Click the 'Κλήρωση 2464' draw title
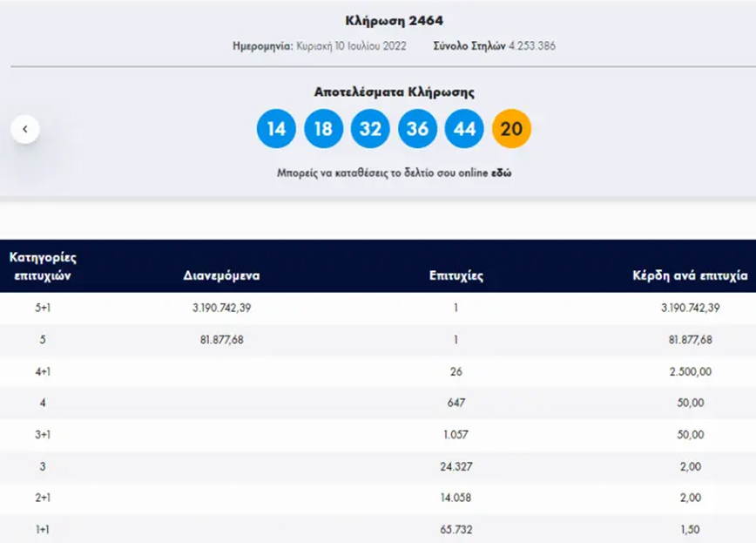Viewport: 756px width, 543px height. tap(378, 20)
